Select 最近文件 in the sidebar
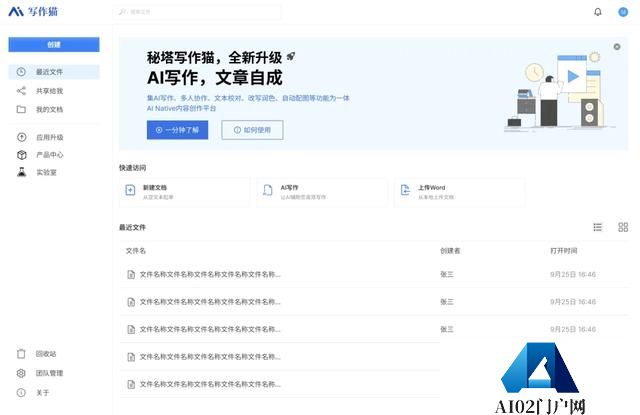This screenshot has height=415, width=640. pos(54,72)
